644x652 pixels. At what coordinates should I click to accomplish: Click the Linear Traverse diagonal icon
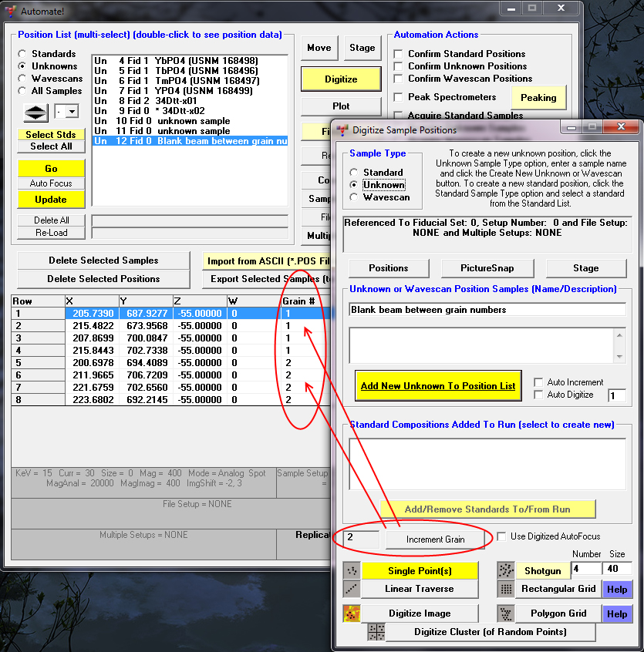[352, 589]
